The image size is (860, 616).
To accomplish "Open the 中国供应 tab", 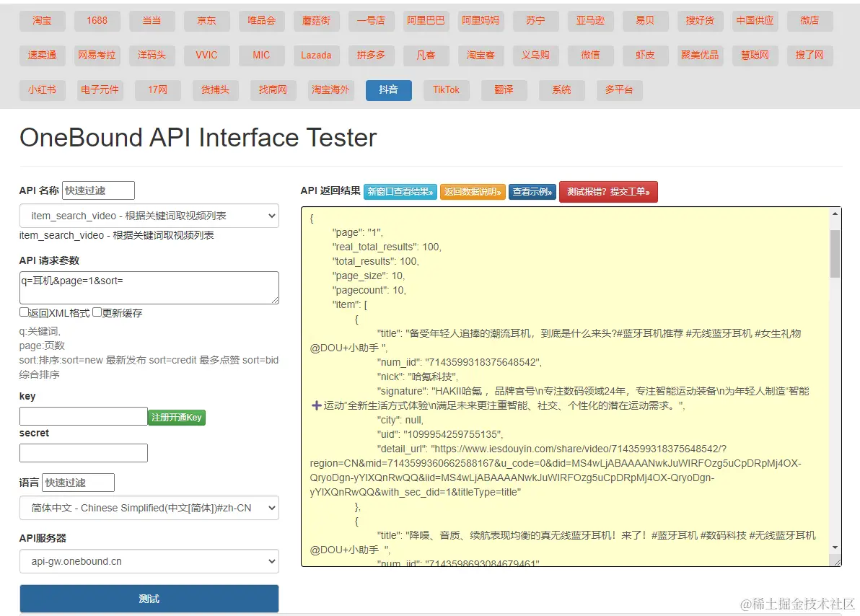I will tap(755, 21).
